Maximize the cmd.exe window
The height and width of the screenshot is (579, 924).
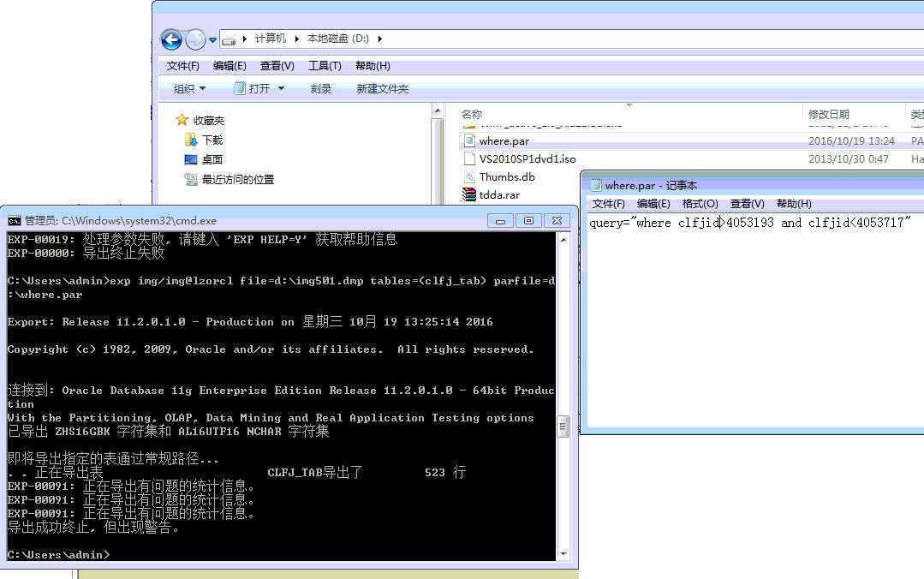tap(528, 221)
